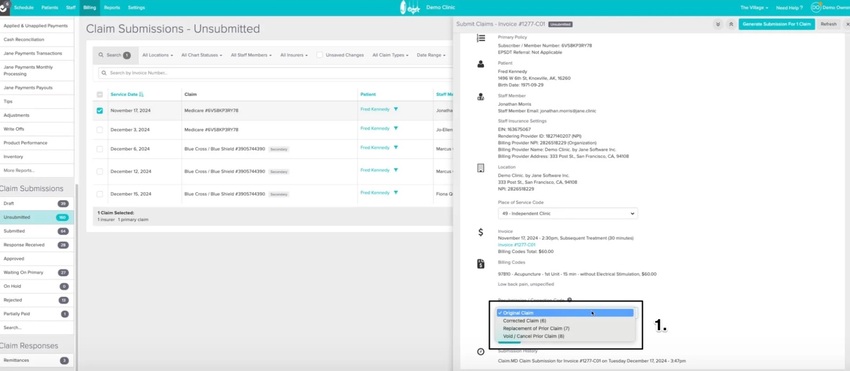
Task: Click the Staff Member icon in claim panel
Action: click(480, 97)
